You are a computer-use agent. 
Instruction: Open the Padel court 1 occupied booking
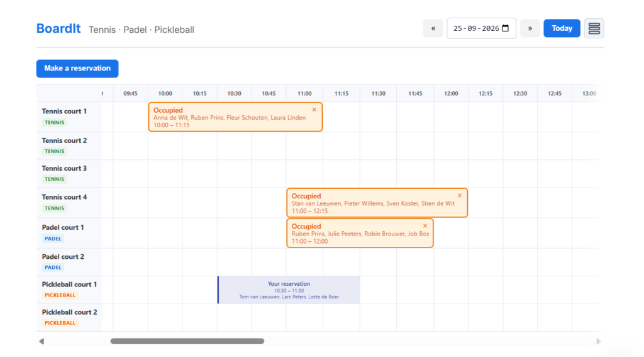point(360,233)
